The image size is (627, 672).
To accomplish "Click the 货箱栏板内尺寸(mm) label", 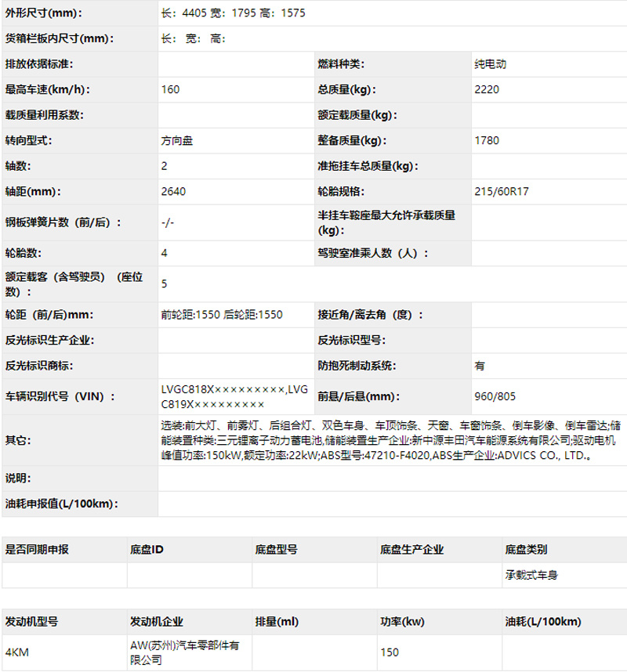I will click(60, 38).
